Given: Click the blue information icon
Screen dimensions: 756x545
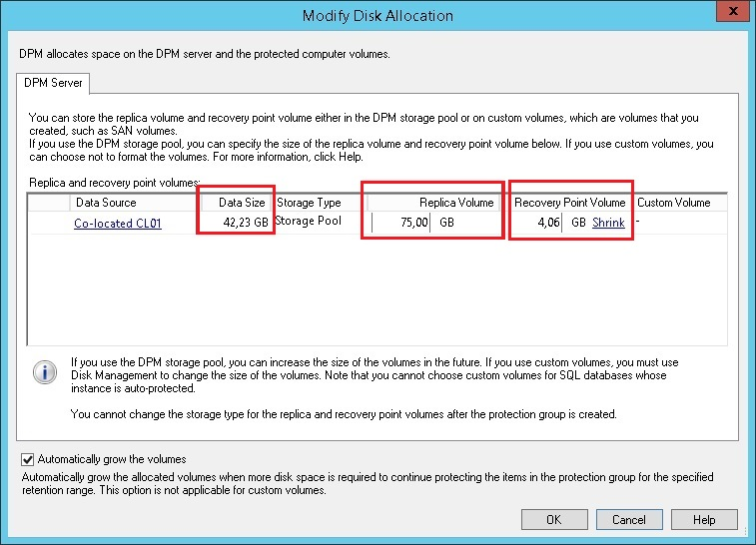Looking at the screenshot, I should tap(44, 372).
